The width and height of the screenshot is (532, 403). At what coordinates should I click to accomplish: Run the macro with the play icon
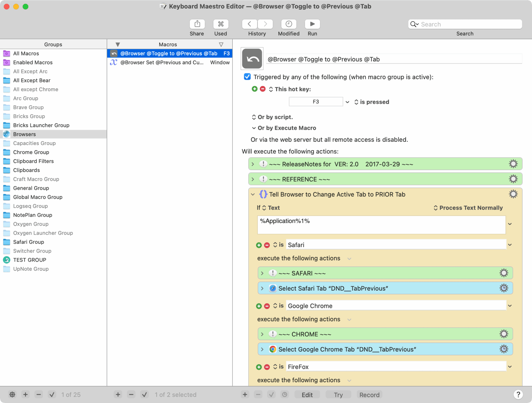[312, 24]
